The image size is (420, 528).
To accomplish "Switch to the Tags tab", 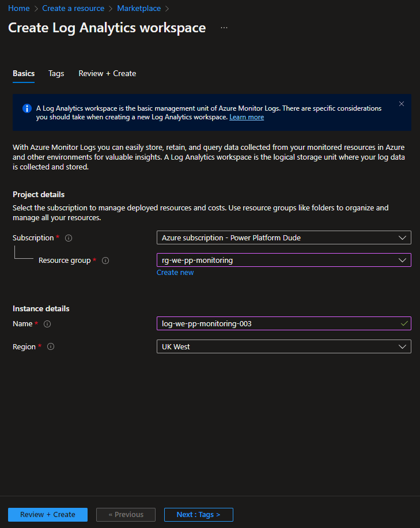I will point(56,74).
